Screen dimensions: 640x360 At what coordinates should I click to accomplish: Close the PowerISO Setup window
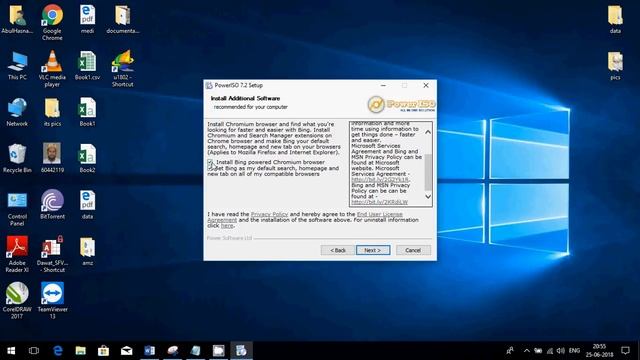[426, 85]
